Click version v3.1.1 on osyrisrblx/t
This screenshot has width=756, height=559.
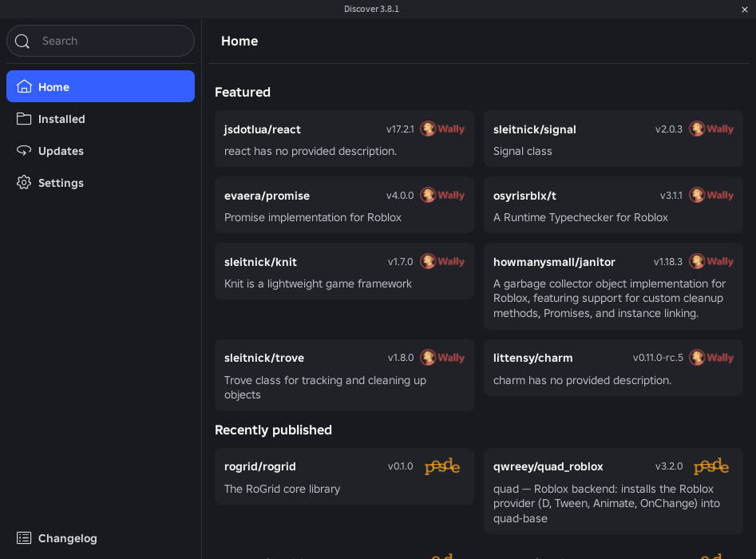click(671, 196)
